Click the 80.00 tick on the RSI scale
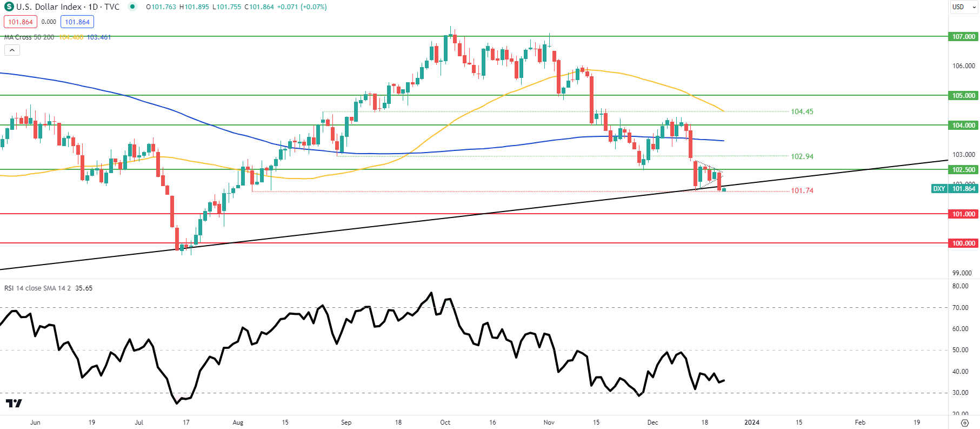 (x=961, y=286)
